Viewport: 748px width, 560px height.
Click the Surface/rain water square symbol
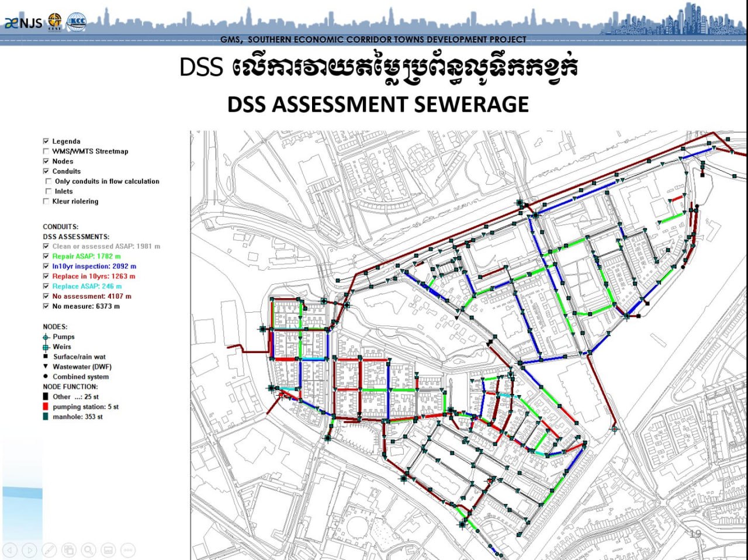pyautogui.click(x=46, y=356)
